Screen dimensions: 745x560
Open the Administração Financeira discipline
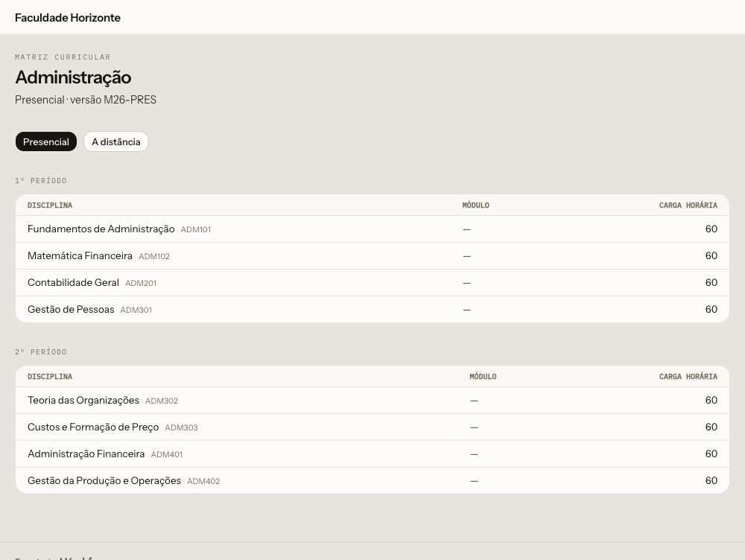click(372, 454)
